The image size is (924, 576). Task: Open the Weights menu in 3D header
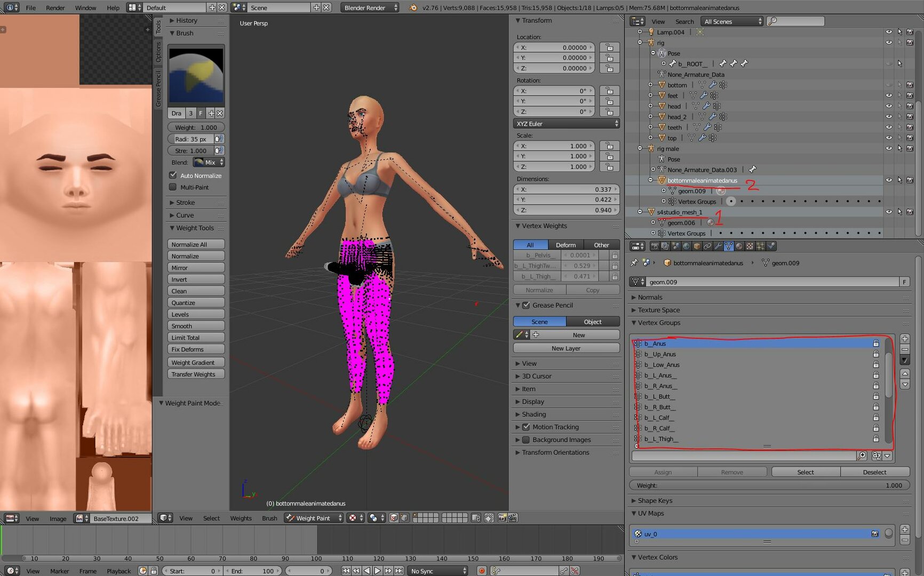241,518
